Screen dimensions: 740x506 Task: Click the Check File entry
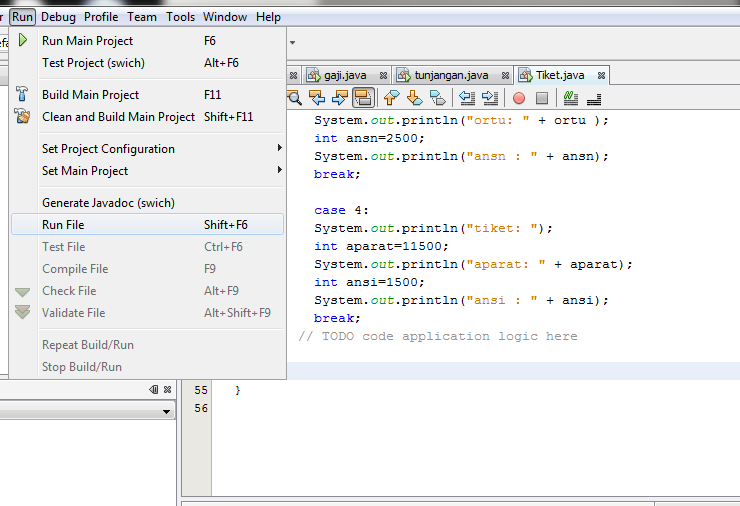tap(147, 290)
